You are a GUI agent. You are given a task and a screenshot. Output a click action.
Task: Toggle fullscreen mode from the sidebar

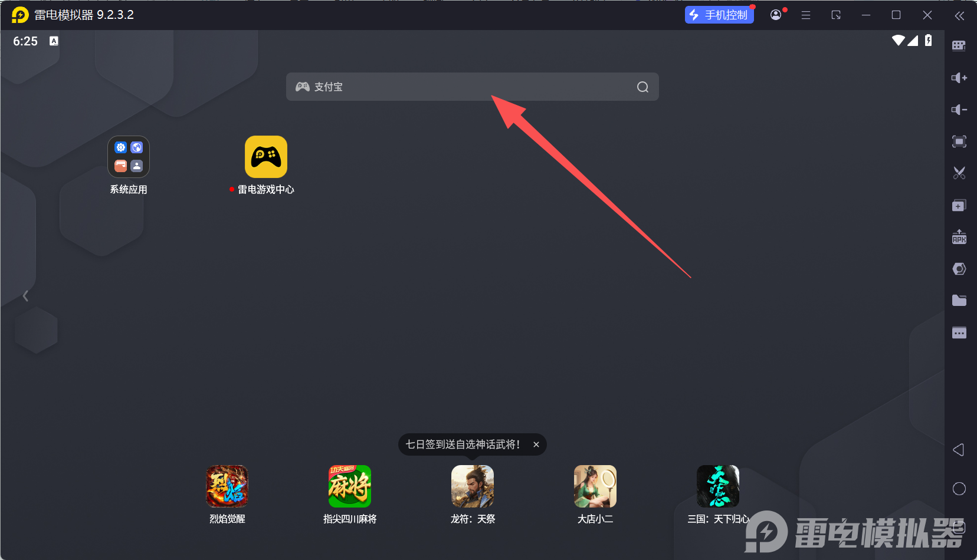[x=959, y=141]
